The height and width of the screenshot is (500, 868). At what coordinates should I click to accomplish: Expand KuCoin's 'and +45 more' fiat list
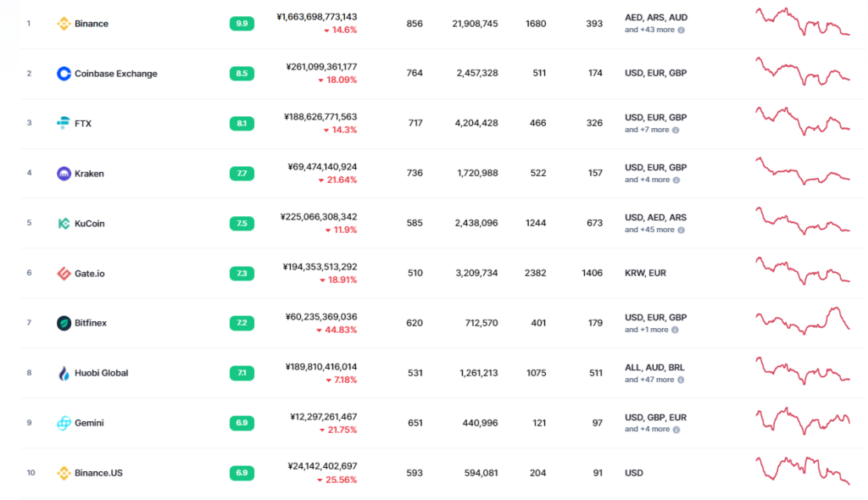[649, 230]
